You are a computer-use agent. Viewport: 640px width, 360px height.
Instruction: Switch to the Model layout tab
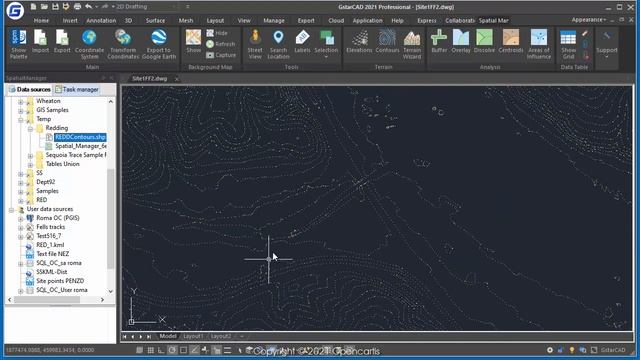(x=168, y=336)
